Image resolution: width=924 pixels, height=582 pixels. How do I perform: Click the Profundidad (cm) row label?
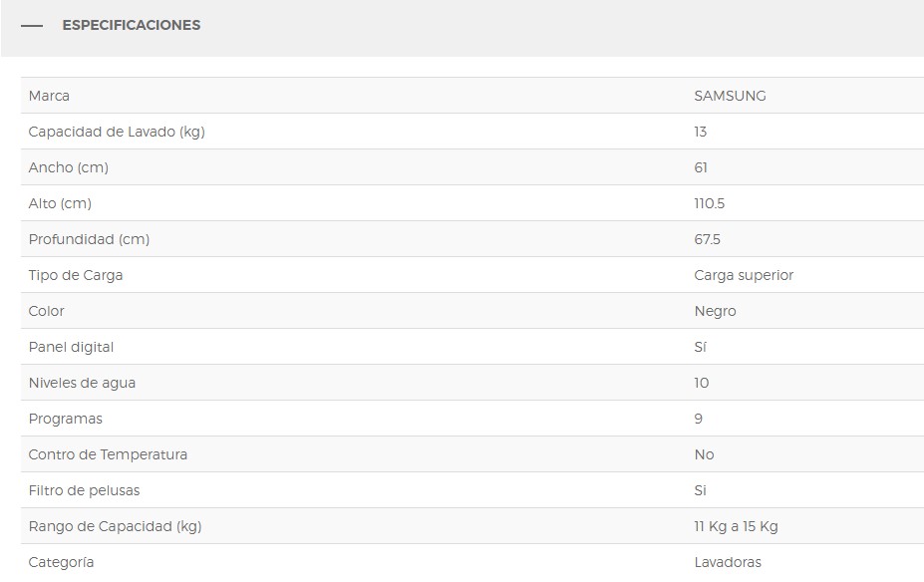coord(89,239)
